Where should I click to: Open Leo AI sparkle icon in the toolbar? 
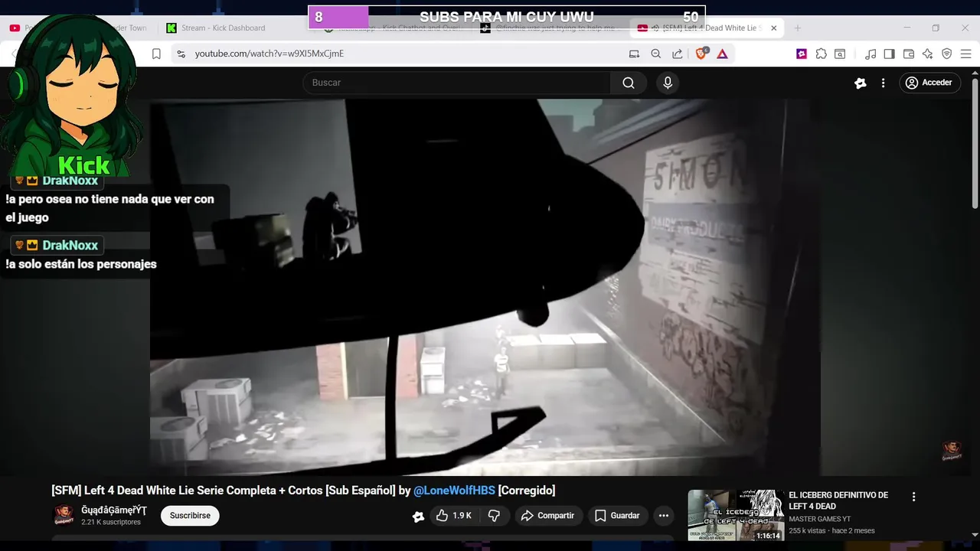coord(928,54)
